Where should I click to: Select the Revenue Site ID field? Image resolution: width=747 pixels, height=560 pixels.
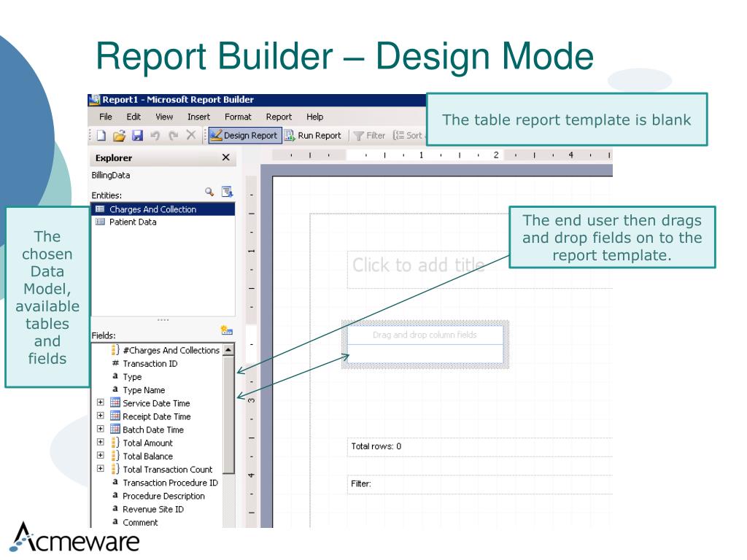pos(153,510)
